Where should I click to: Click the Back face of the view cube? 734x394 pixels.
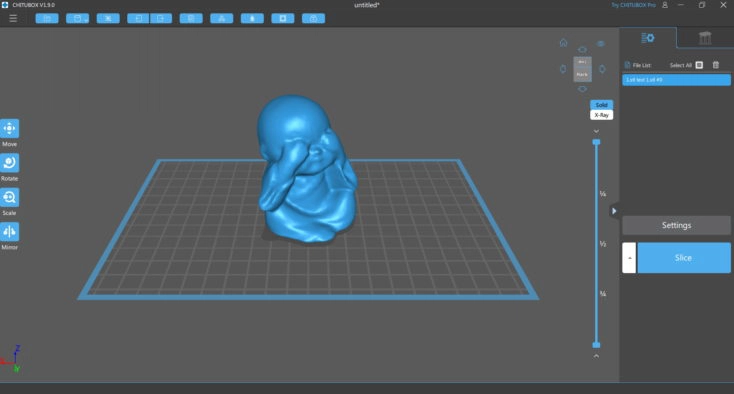(x=582, y=74)
